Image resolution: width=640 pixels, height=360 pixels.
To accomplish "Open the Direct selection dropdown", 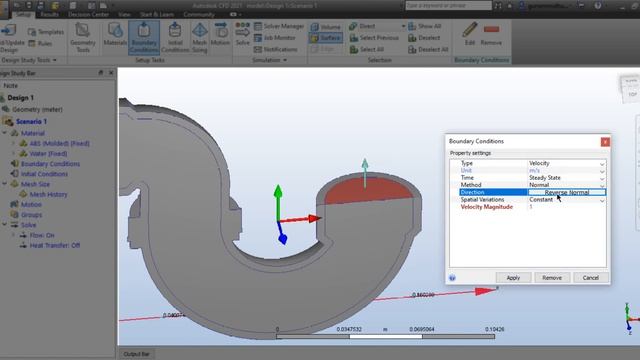I will (x=403, y=26).
